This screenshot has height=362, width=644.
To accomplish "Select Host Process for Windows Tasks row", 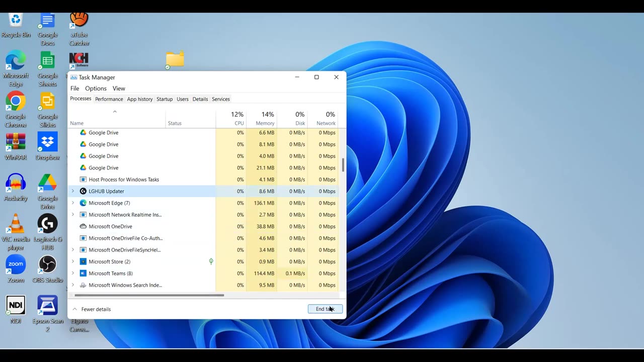I will click(203, 179).
